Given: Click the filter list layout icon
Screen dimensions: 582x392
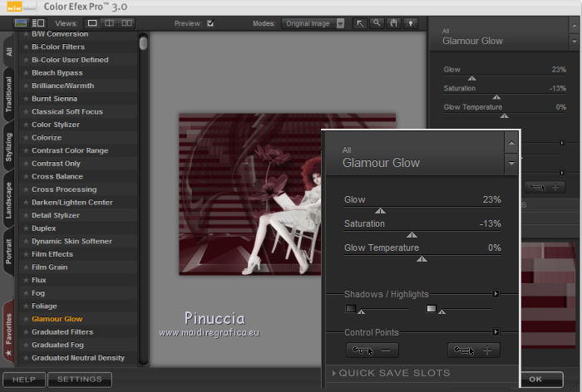Looking at the screenshot, I should (x=38, y=23).
